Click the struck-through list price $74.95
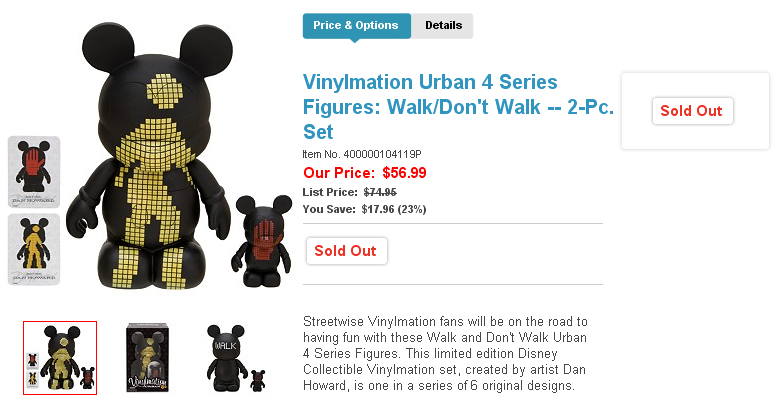Screen dimensions: 779x401 coord(379,192)
